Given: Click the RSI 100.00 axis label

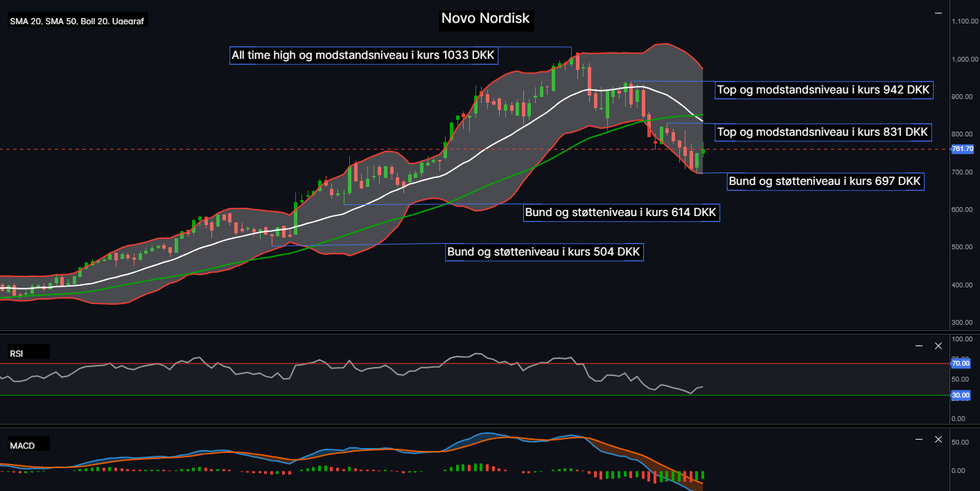Looking at the screenshot, I should [963, 339].
